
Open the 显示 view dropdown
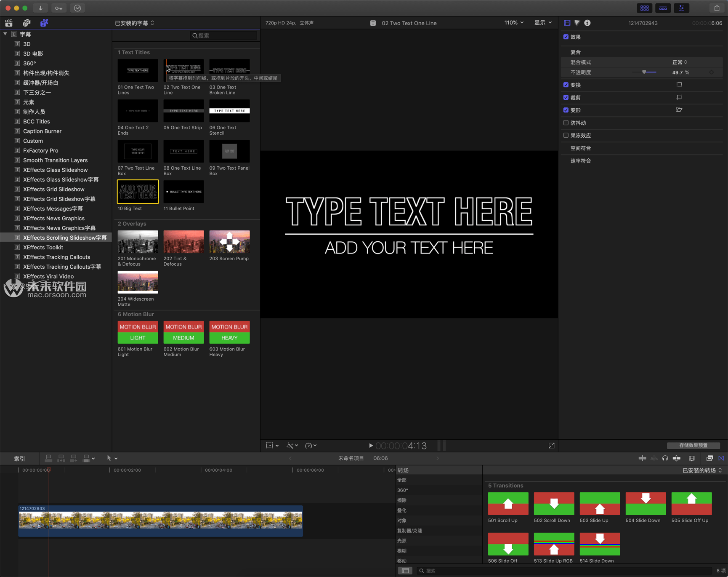(543, 23)
